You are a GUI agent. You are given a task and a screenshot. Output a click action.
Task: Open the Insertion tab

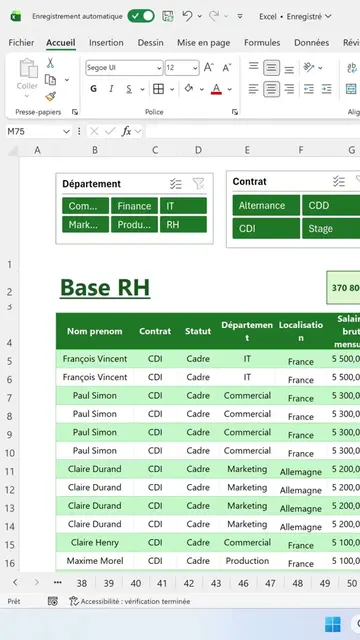(106, 42)
